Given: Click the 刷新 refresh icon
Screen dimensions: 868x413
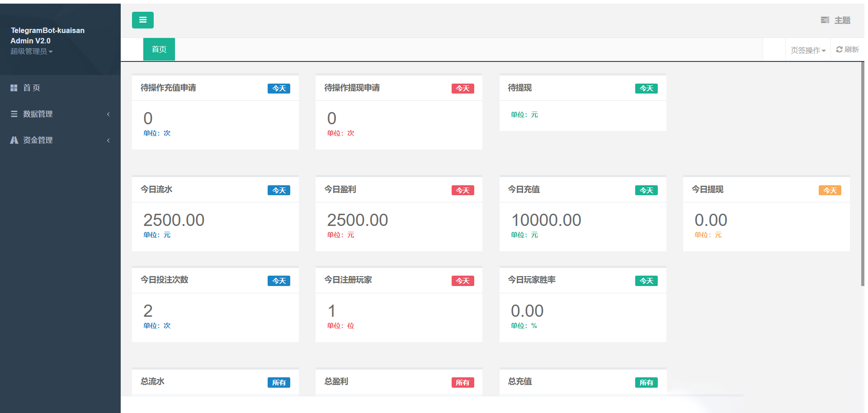Looking at the screenshot, I should click(839, 50).
